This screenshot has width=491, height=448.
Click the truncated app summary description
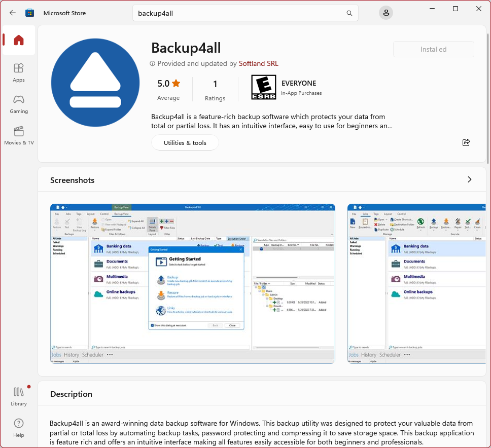point(271,122)
